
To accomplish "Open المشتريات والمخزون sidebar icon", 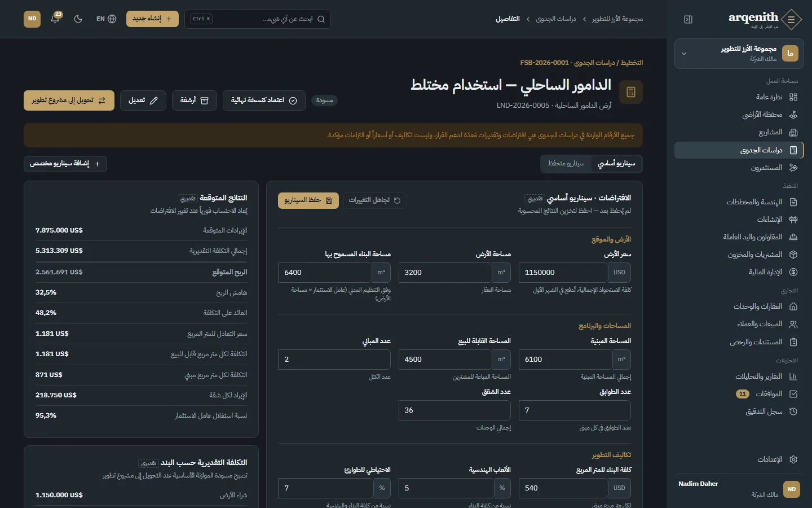I will pos(793,255).
